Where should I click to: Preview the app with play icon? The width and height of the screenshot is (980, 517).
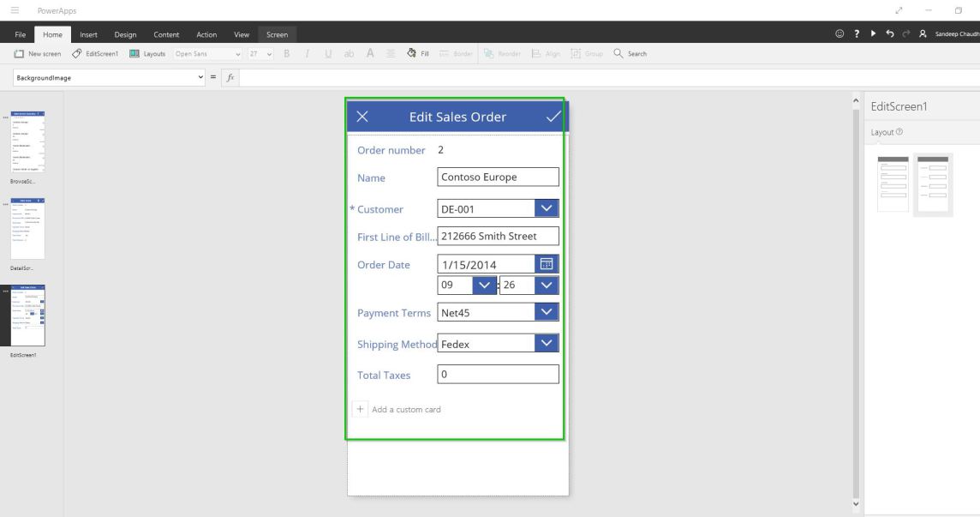tap(873, 33)
